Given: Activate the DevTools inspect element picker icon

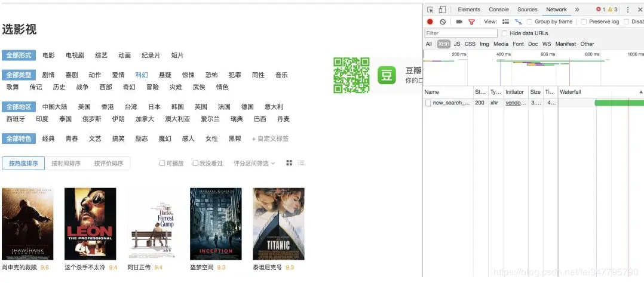Looking at the screenshot, I should coord(430,10).
